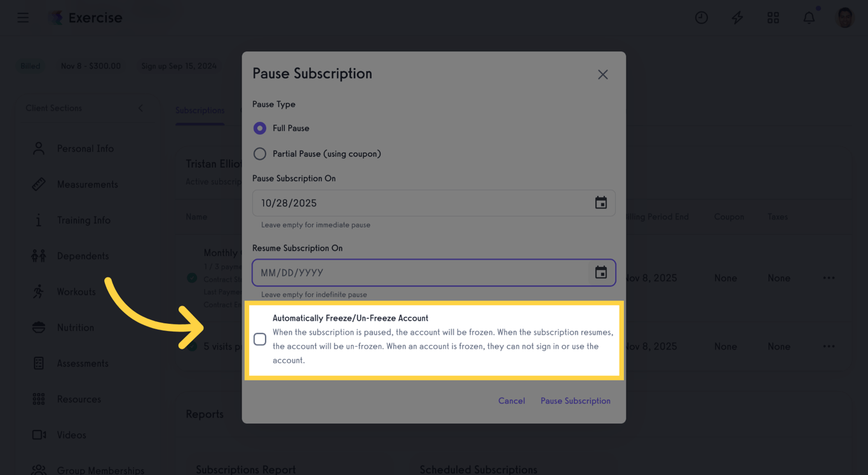Viewport: 868px width, 475px height.
Task: Enable Automatically Freeze/Un-Freeze Account
Action: [x=260, y=339]
